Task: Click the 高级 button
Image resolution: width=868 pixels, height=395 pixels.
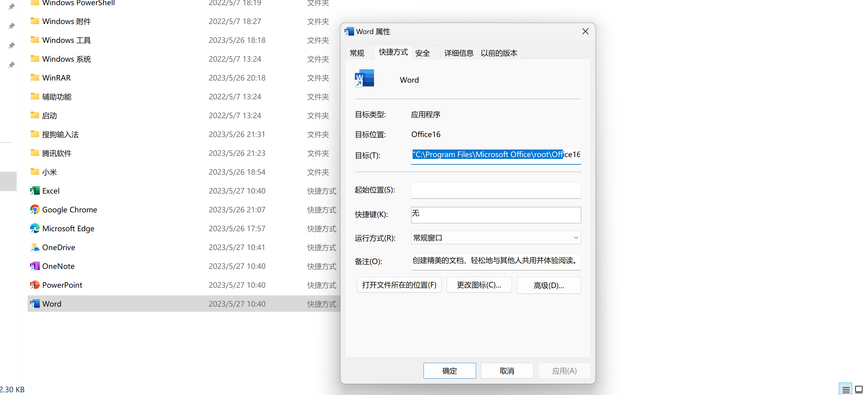Action: pyautogui.click(x=549, y=286)
